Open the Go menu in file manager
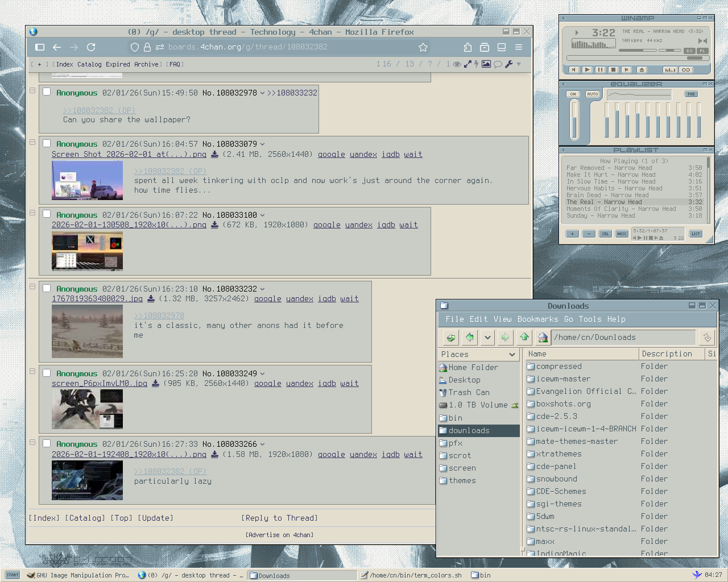The image size is (728, 582). click(568, 319)
